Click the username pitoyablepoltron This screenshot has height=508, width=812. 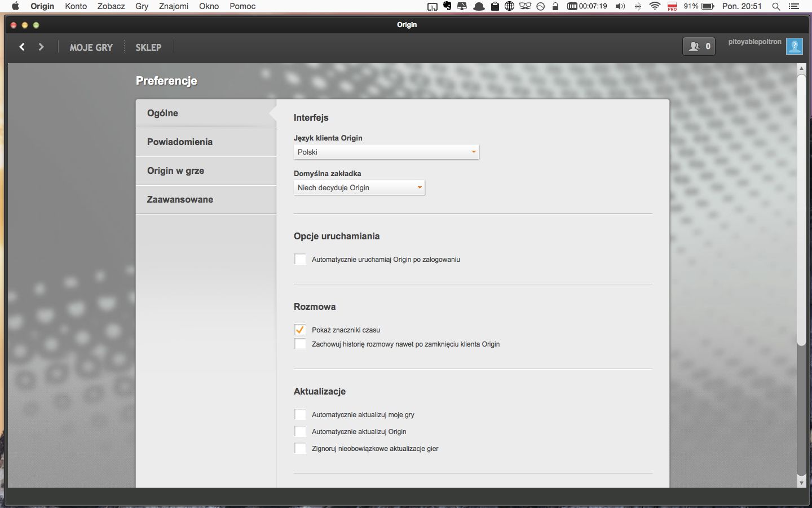tap(754, 42)
